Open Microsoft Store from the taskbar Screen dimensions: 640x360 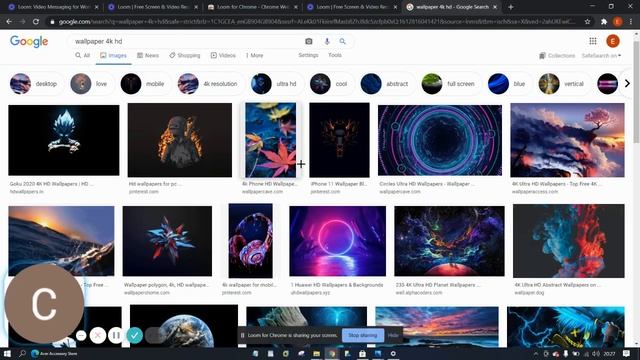coord(362,353)
